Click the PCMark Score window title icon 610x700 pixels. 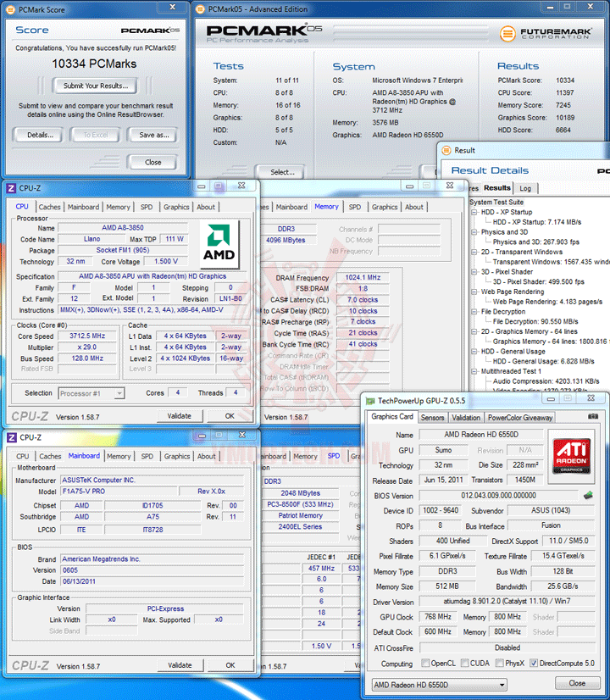11,9
